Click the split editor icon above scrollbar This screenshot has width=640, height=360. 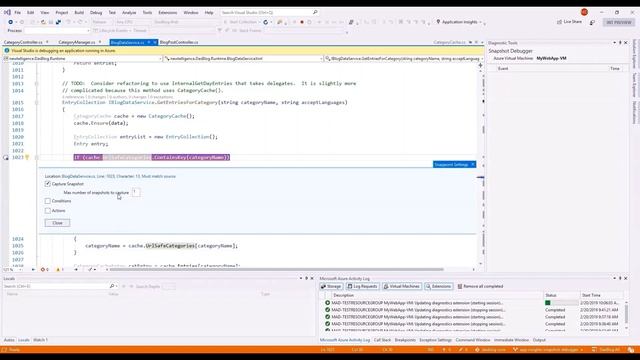click(480, 65)
